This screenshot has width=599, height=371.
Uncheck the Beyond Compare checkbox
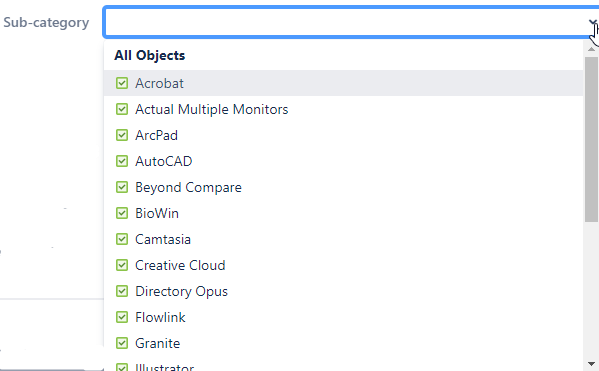pos(122,187)
